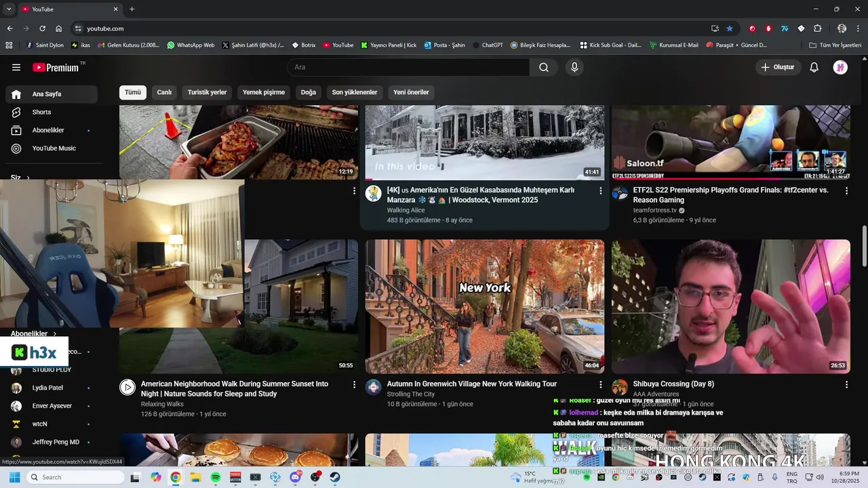Reload the page in Chrome
Screen dimensions: 868x488
coord(42,28)
